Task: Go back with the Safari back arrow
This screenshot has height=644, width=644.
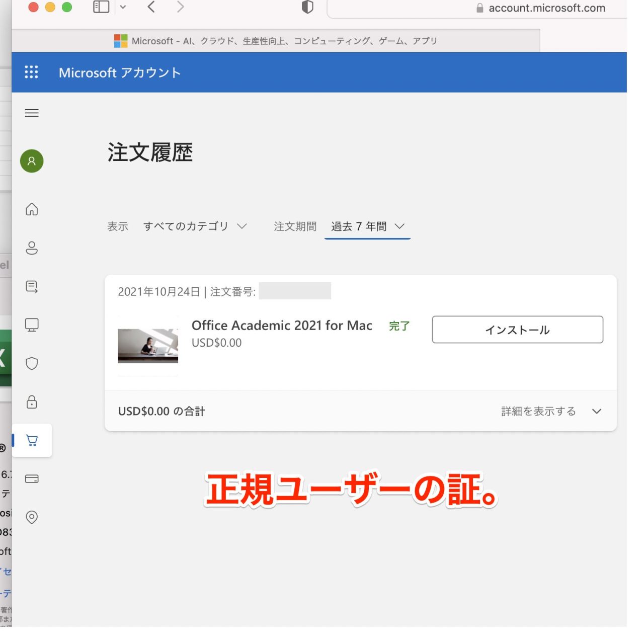Action: coord(151,7)
